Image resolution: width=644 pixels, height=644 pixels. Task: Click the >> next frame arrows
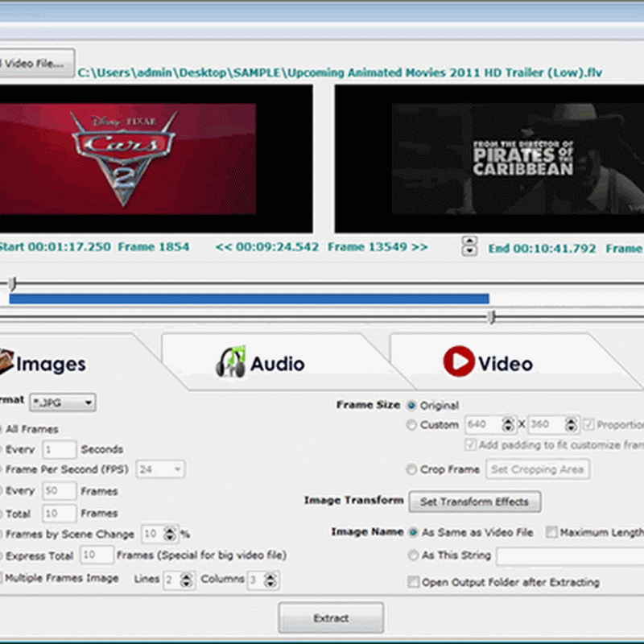point(419,247)
